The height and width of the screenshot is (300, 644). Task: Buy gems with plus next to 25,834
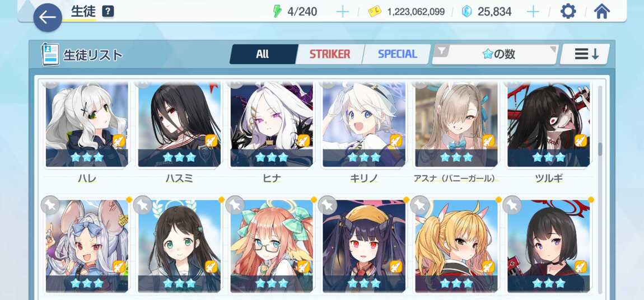point(533,12)
